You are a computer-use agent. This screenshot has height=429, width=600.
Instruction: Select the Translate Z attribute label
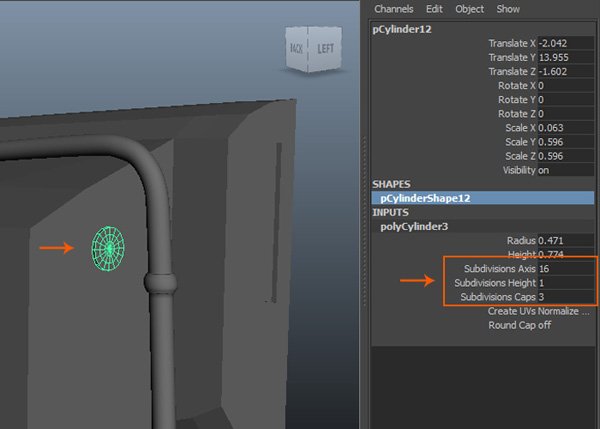tap(512, 72)
